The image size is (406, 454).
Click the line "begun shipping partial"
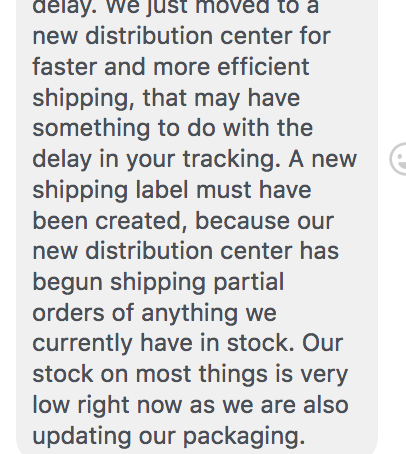[x=158, y=283]
